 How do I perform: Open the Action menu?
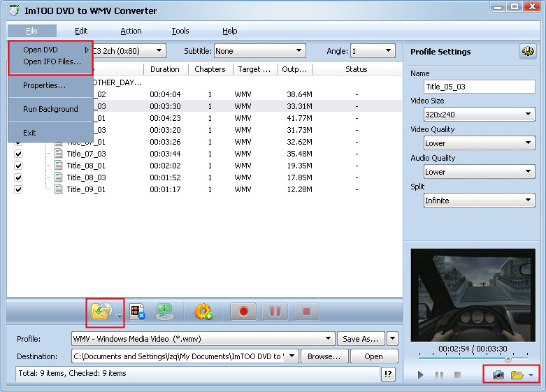point(131,31)
